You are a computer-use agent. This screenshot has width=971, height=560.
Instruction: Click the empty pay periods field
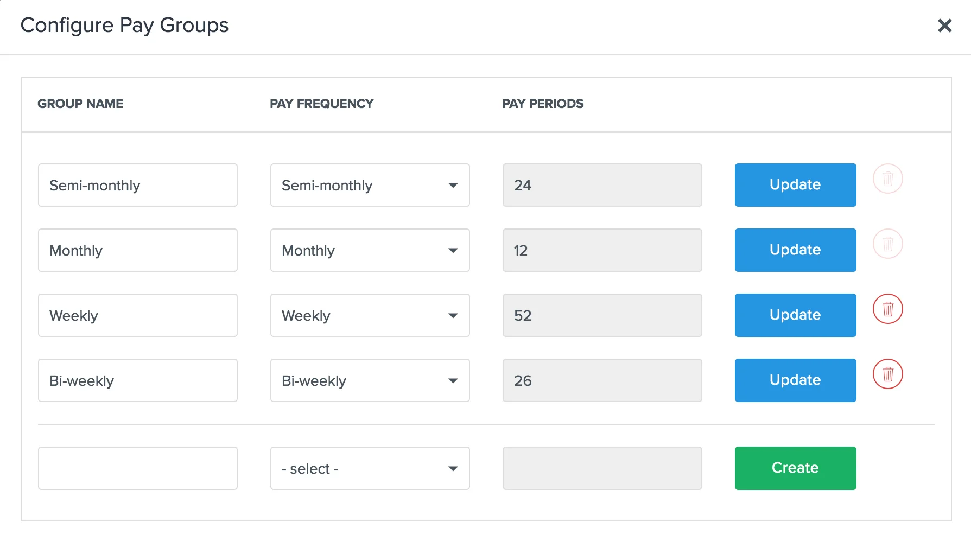pos(602,468)
